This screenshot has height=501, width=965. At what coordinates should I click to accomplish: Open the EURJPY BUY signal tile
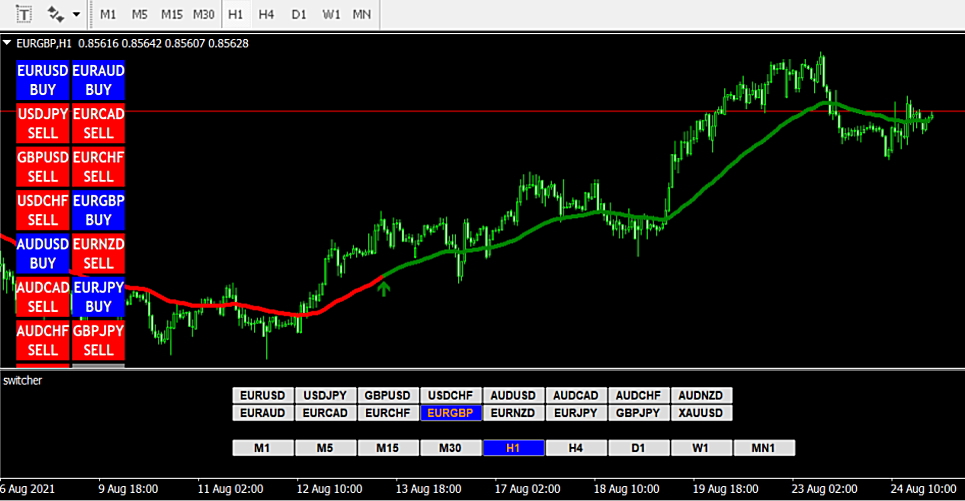tap(98, 297)
